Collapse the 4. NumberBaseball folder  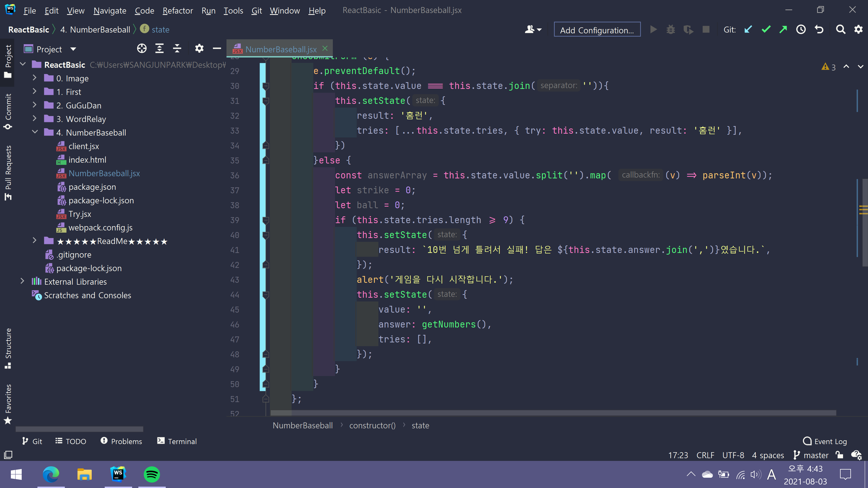click(x=34, y=132)
